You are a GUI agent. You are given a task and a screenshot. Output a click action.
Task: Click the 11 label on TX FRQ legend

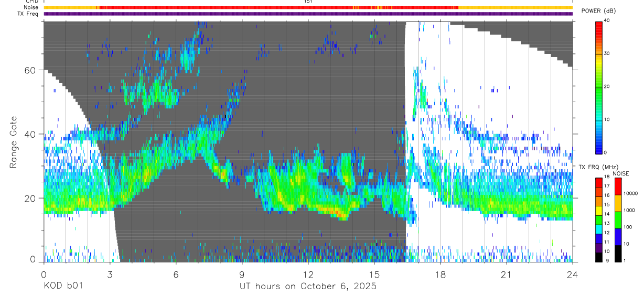tap(607, 242)
